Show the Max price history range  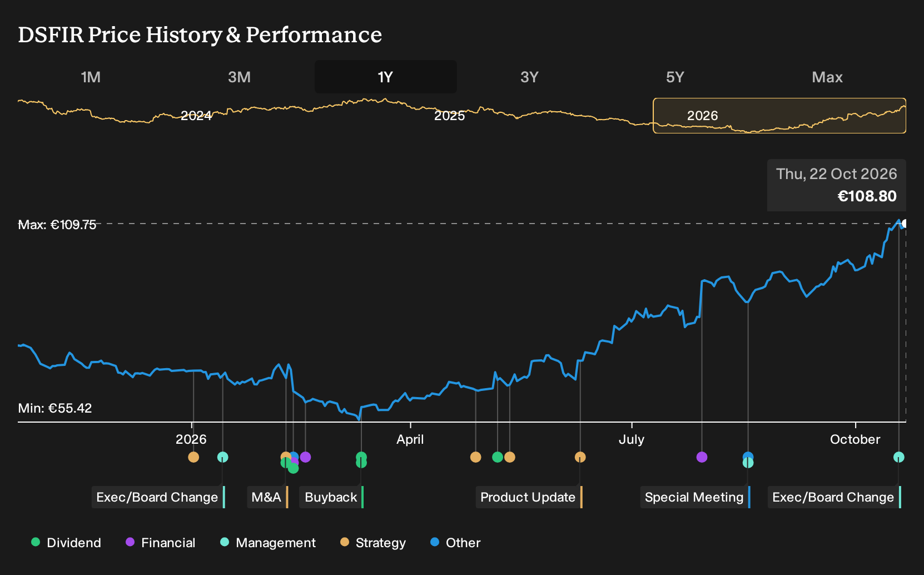[827, 77]
